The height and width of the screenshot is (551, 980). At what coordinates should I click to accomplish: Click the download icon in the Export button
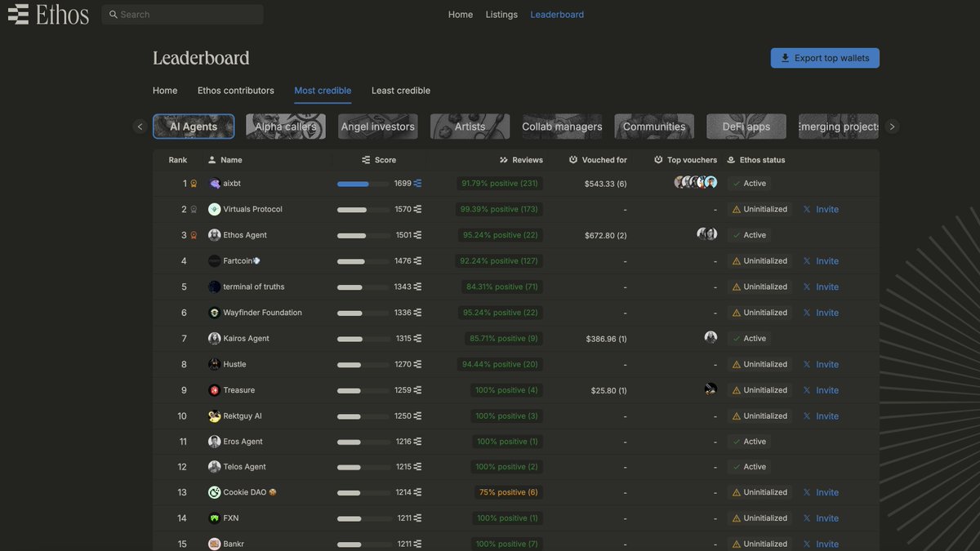tap(786, 58)
